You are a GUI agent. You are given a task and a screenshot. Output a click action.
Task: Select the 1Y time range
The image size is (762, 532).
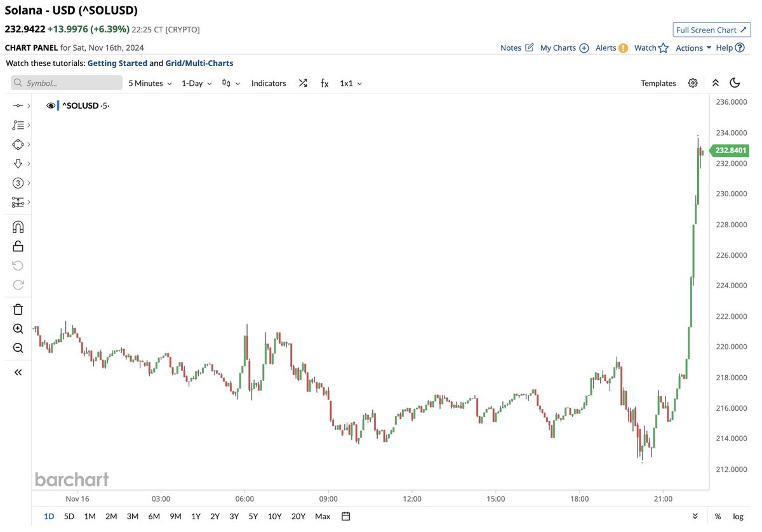[196, 516]
